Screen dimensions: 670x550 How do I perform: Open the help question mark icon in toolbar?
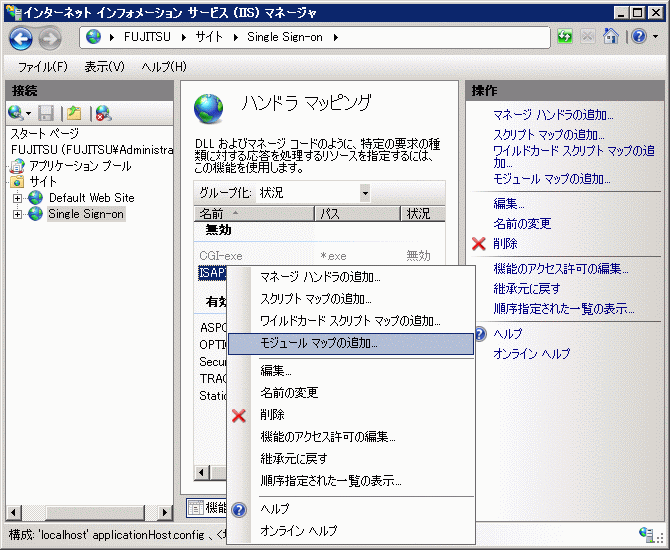pyautogui.click(x=639, y=37)
